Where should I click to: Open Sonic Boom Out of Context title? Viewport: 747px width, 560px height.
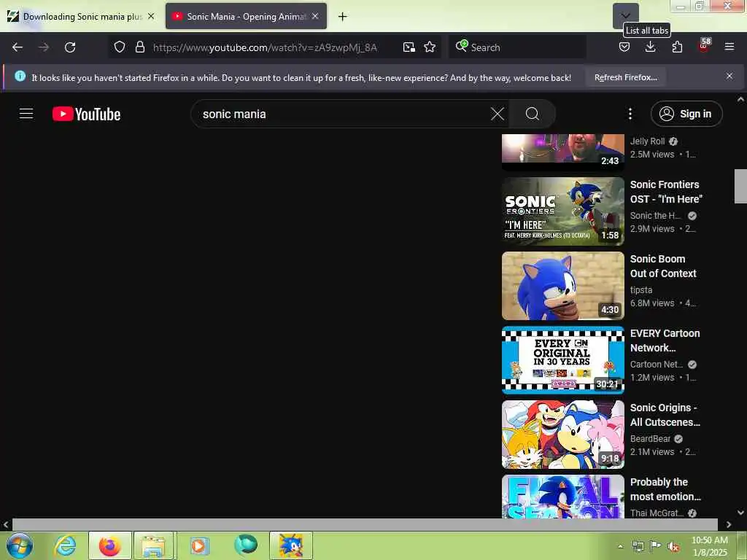[663, 266]
